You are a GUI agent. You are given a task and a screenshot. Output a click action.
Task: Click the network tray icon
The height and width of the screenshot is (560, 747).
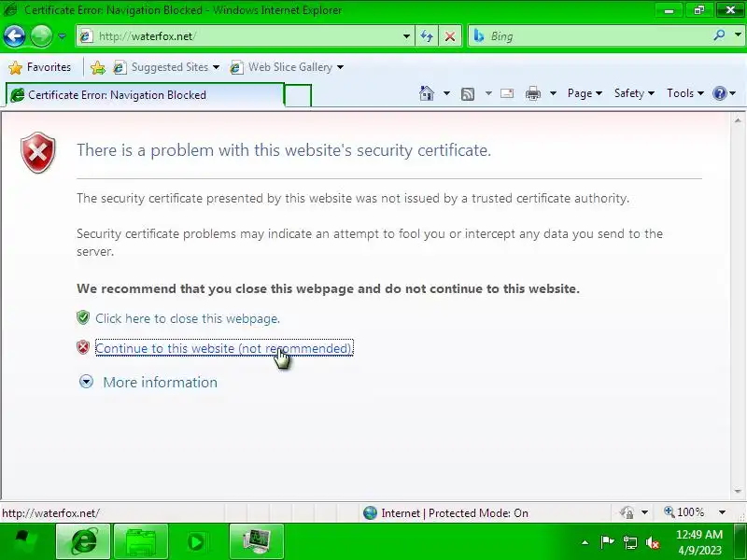coord(629,542)
